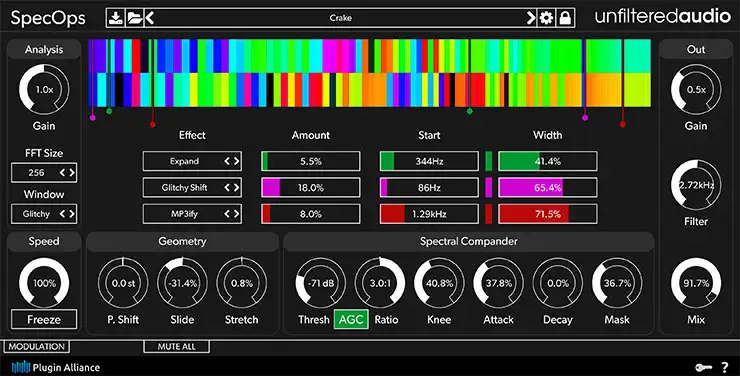Open the MODULATION panel

[37, 347]
